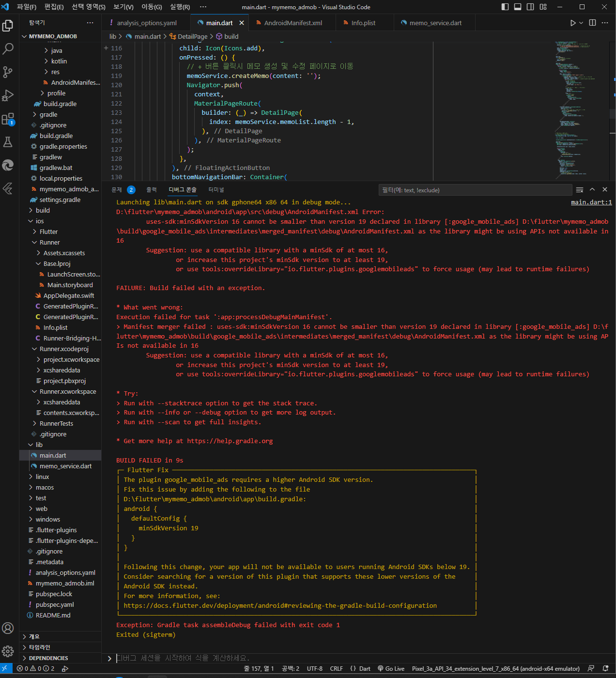Image resolution: width=616 pixels, height=678 pixels.
Task: Open the Explorer view in activity bar
Action: point(8,25)
